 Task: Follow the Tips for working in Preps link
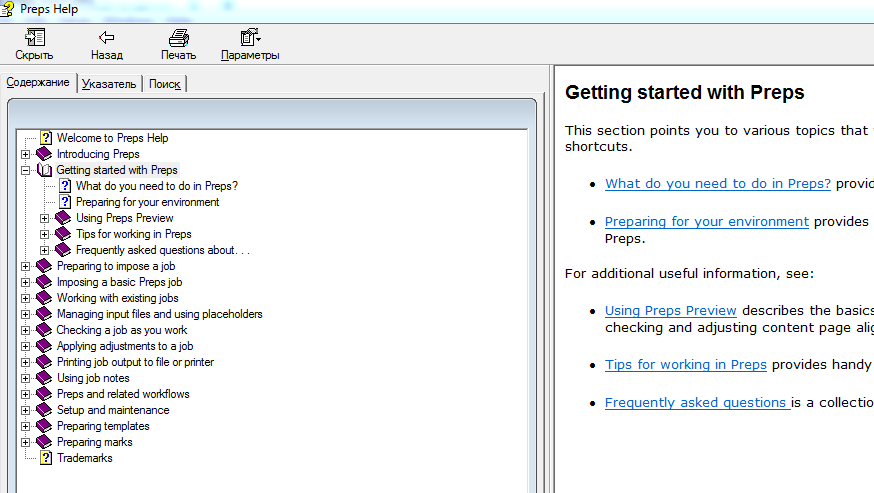point(686,364)
